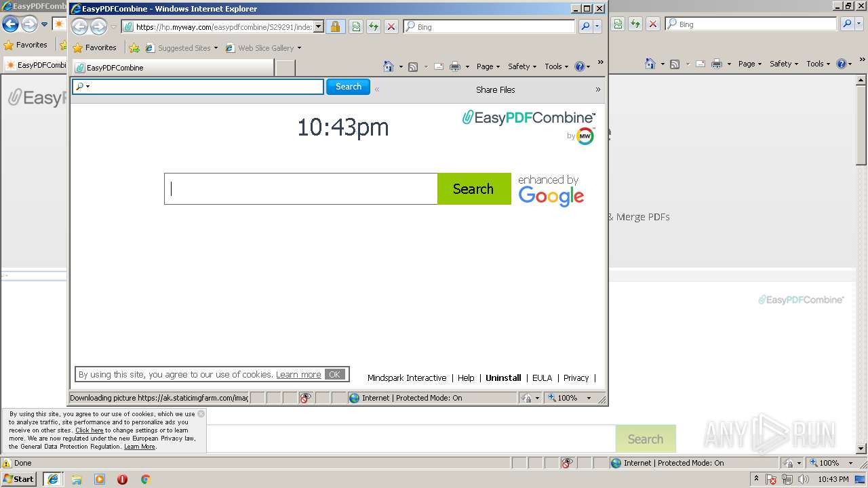Open the EULA footer link
The height and width of the screenshot is (488, 868).
(x=542, y=378)
